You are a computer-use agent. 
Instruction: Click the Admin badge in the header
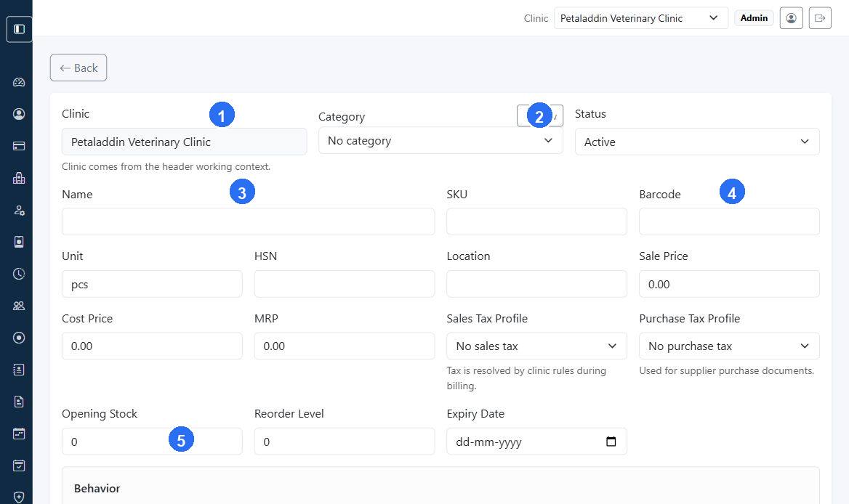point(754,18)
